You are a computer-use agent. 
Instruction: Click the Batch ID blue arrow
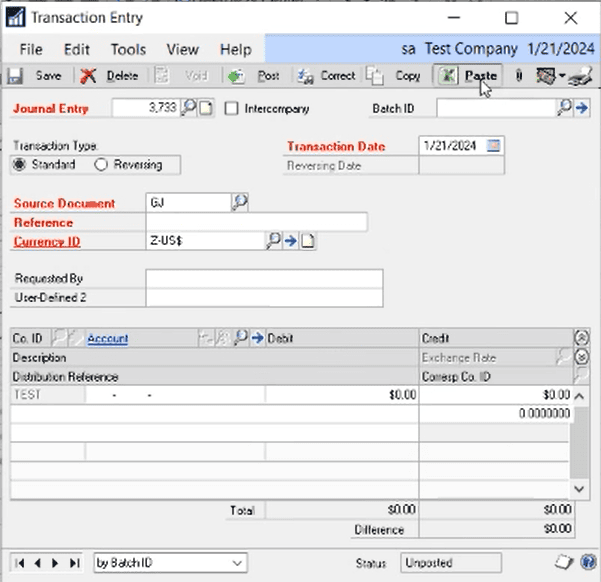(582, 108)
